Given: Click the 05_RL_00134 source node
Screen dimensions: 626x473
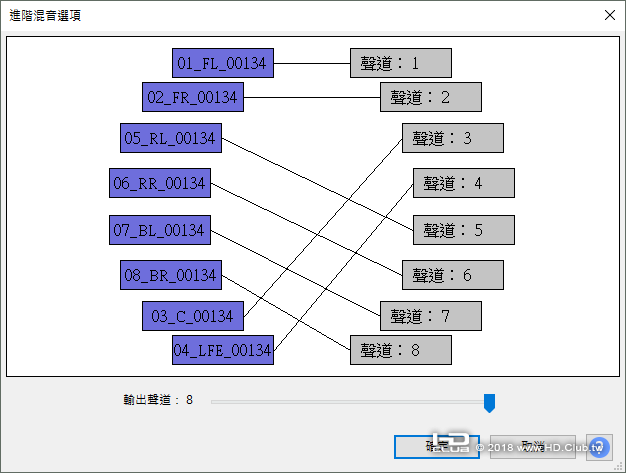Looking at the screenshot, I should [171, 138].
